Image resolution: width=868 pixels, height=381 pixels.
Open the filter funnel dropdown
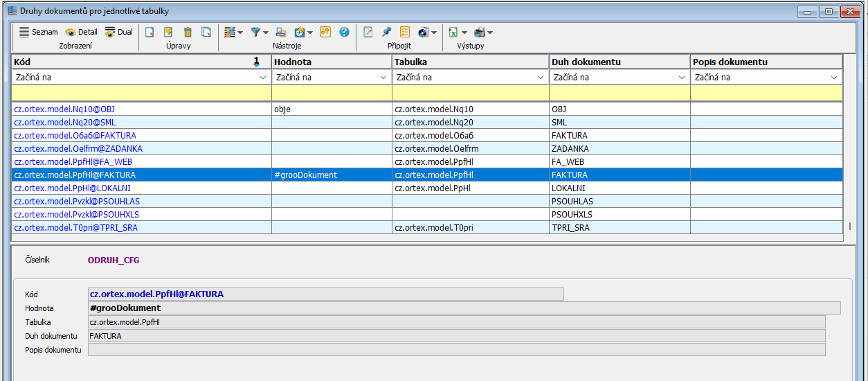[x=266, y=33]
